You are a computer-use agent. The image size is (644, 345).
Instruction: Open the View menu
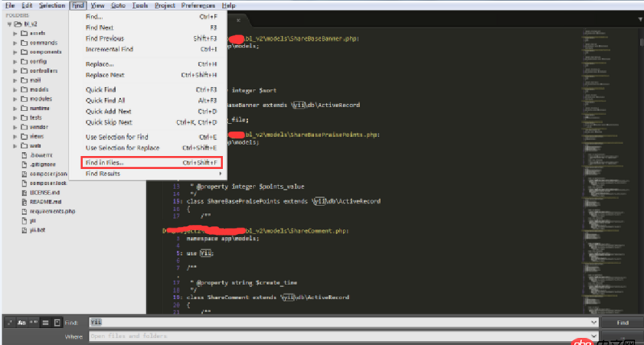[x=97, y=6]
